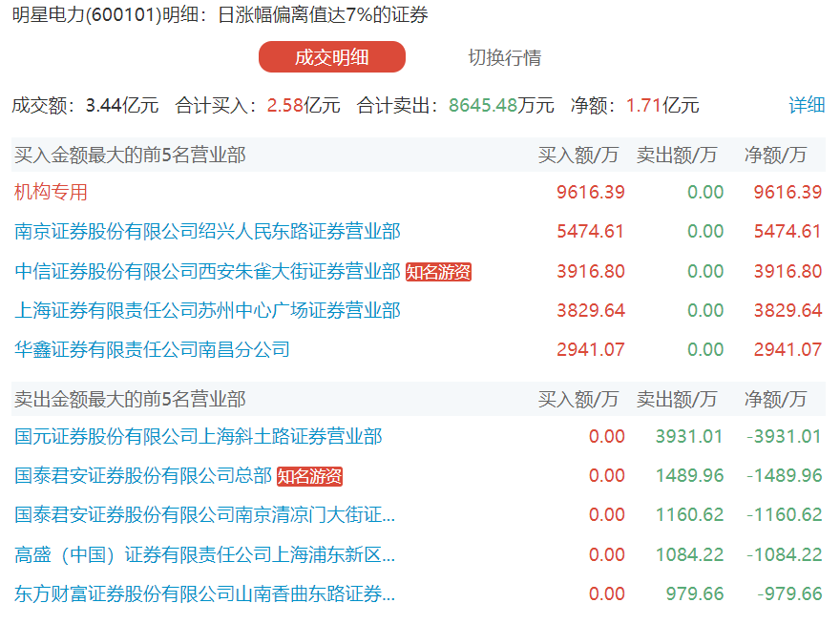Select the 成交明细 tab

(331, 57)
